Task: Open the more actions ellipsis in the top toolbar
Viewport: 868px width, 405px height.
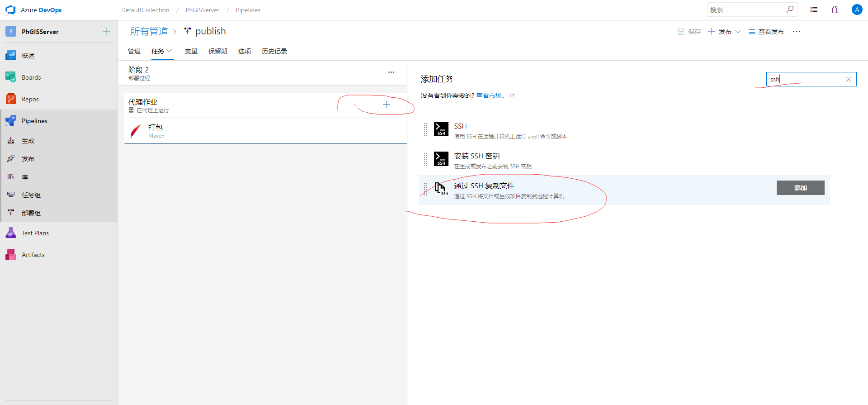Action: tap(797, 32)
